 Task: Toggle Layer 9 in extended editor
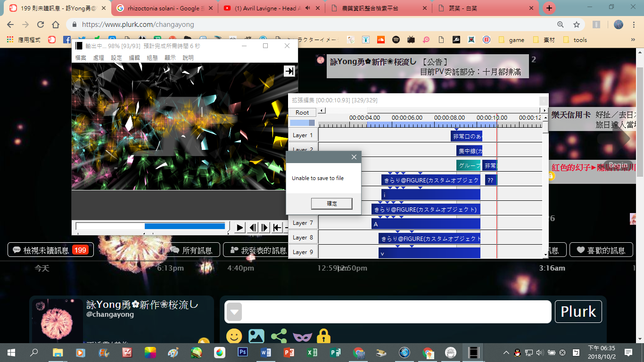(303, 252)
